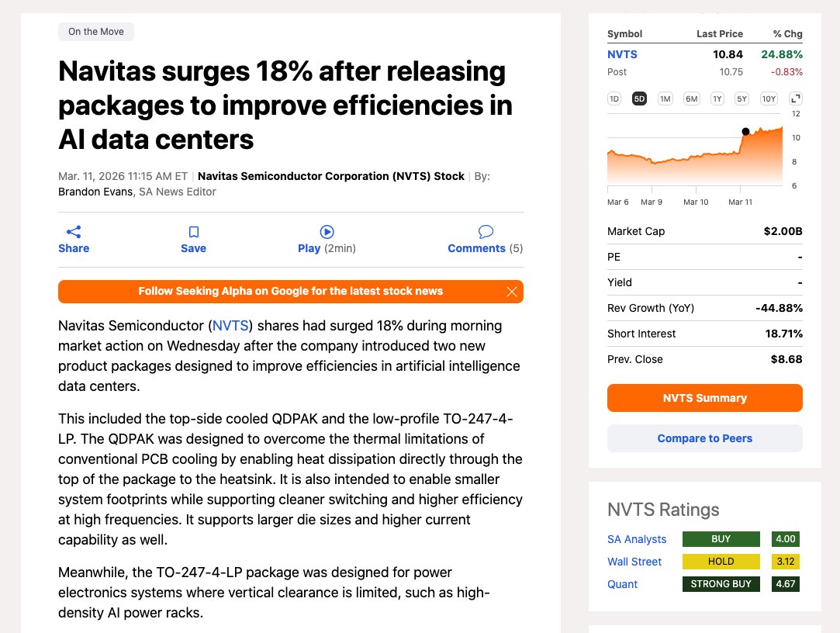Image resolution: width=840 pixels, height=633 pixels.
Task: Expand the stock chart to full view
Action: click(796, 99)
